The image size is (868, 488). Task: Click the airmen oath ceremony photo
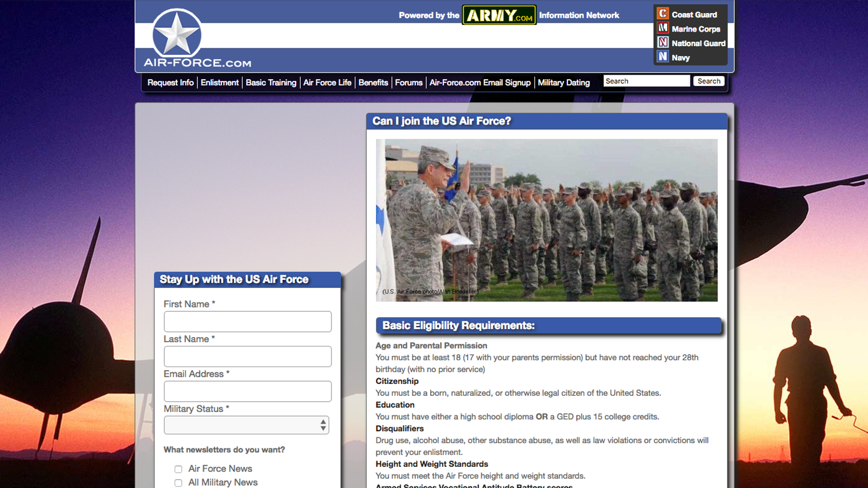pos(547,220)
